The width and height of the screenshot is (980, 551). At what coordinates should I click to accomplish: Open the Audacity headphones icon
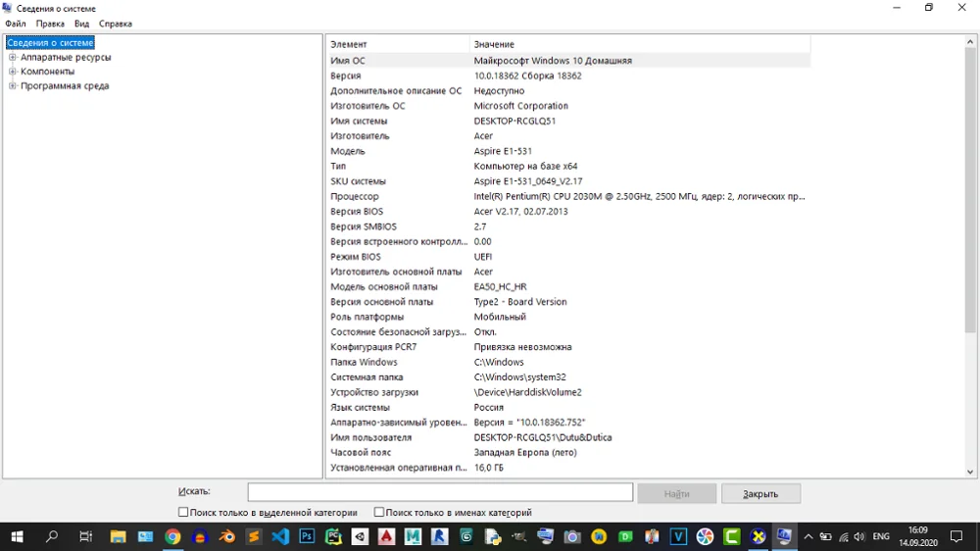(x=200, y=536)
